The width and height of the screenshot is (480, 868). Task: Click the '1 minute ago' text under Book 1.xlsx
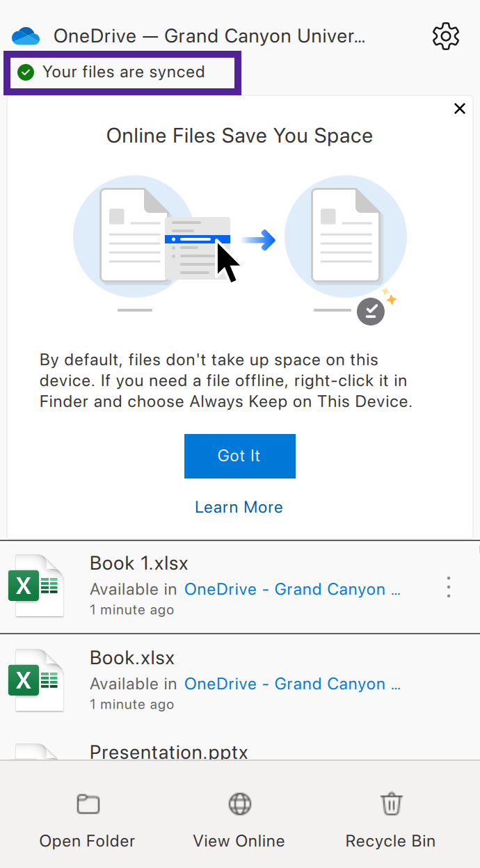tap(132, 610)
